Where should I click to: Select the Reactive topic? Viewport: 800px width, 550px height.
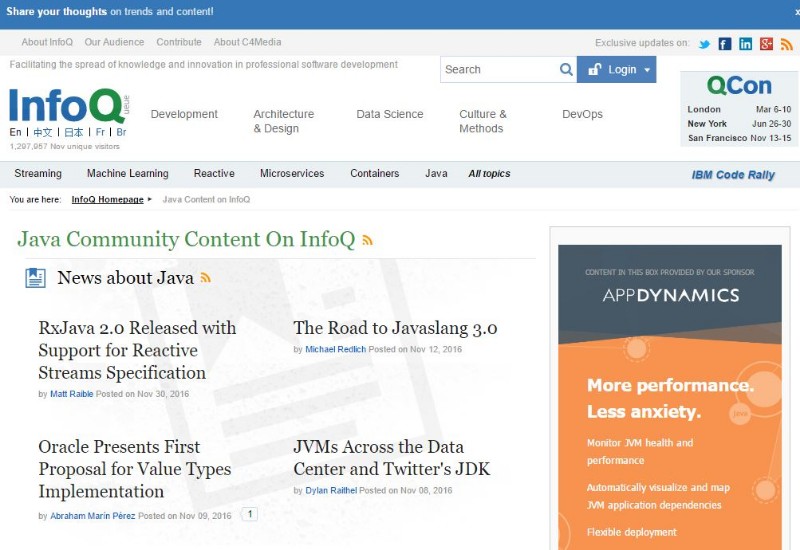click(x=214, y=173)
